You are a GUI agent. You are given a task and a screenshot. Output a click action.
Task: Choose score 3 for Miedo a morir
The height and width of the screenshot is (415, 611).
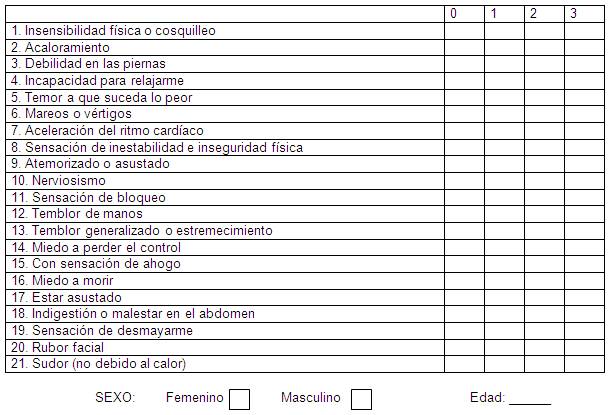[x=585, y=281]
